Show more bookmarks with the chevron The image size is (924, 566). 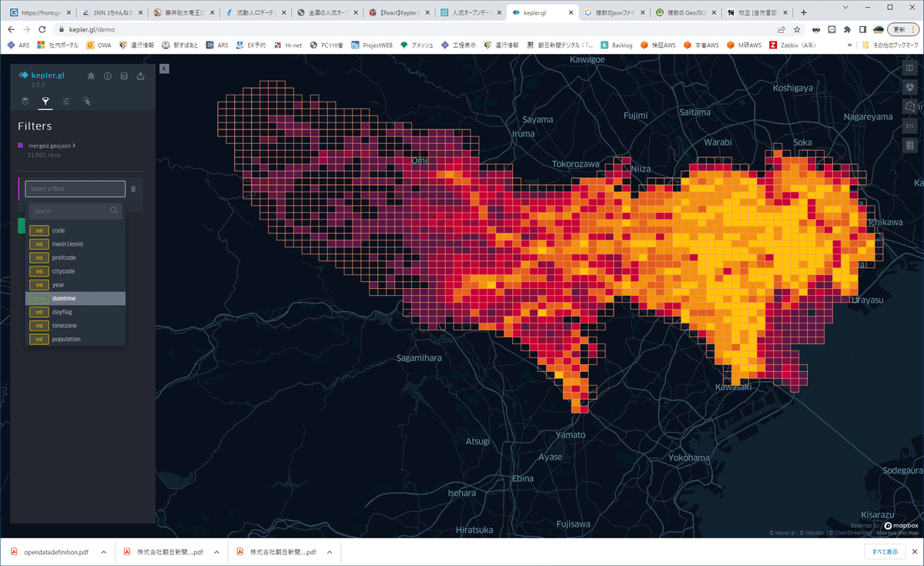(852, 45)
